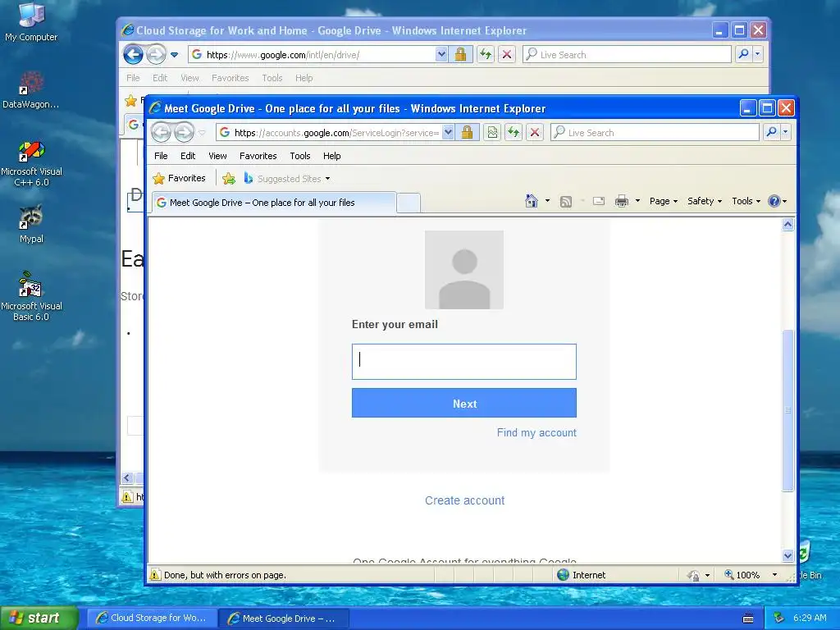Click the address bar in Cloud Storage window
840x630 pixels.
[318, 54]
